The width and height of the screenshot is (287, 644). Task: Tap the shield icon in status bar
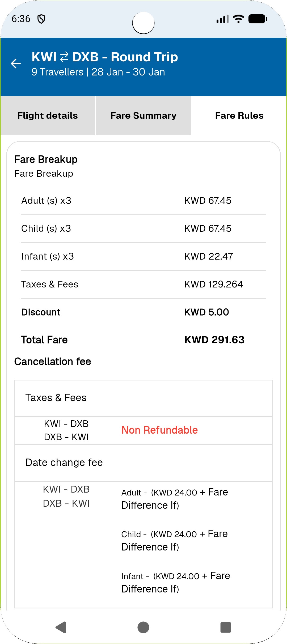click(x=41, y=19)
